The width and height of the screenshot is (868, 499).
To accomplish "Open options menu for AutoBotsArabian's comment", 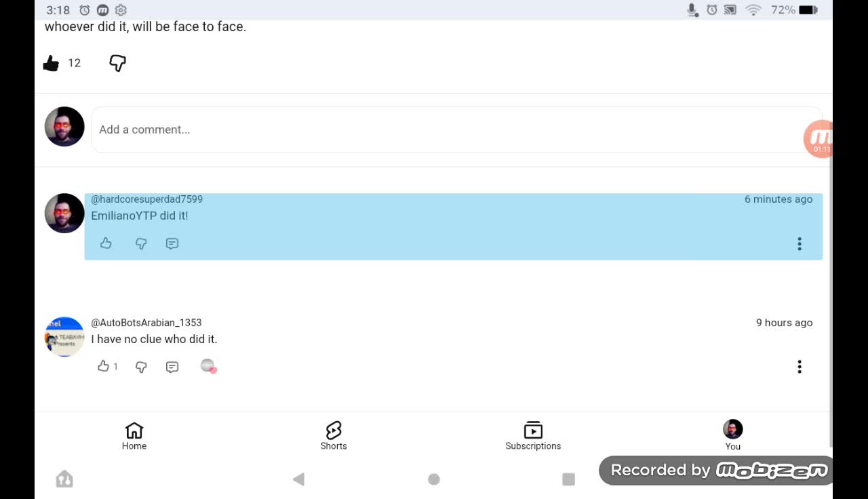I will tap(799, 366).
